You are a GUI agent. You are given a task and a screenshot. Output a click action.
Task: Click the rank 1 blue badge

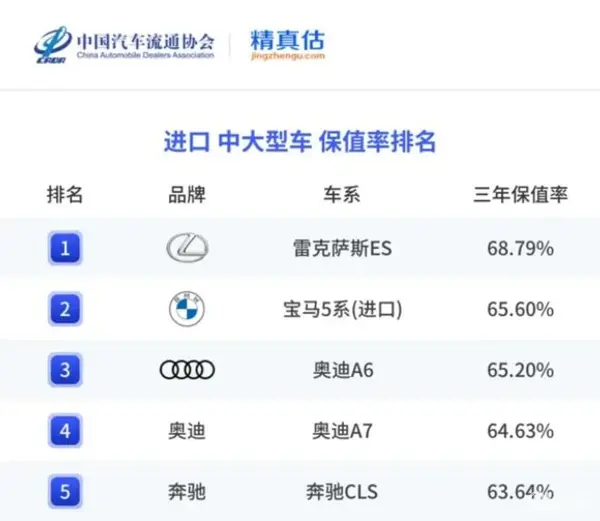[65, 248]
